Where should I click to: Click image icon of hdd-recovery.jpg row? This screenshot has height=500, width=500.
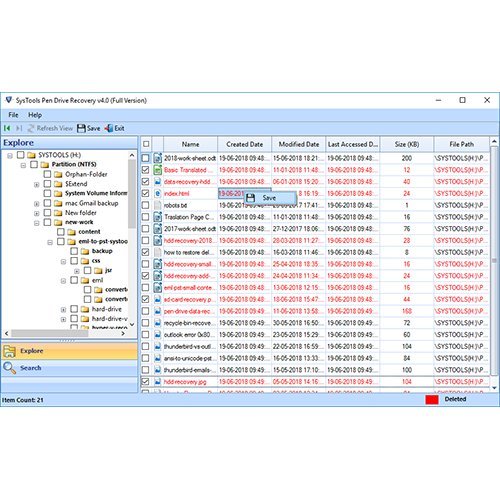coord(157,382)
